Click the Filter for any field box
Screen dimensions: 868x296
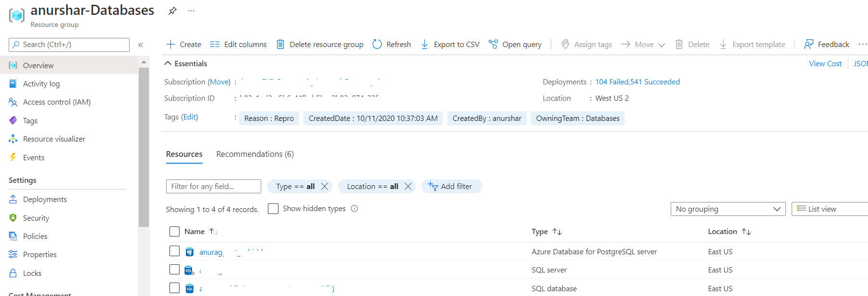pyautogui.click(x=214, y=187)
